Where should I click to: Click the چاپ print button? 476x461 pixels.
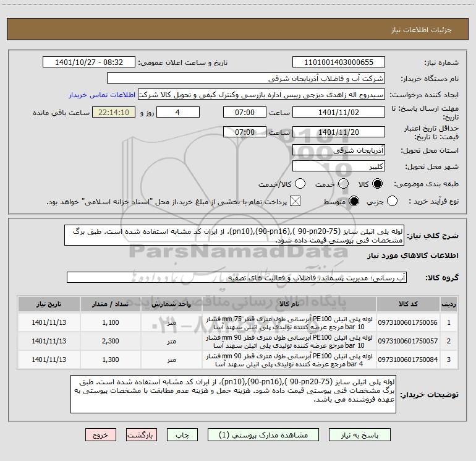pos(182,435)
